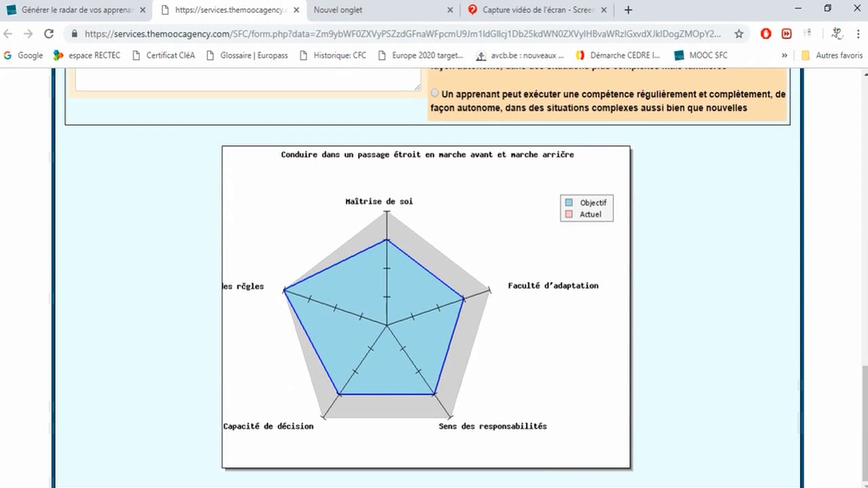Focus the address bar URL
This screenshot has height=488, width=868.
click(403, 33)
